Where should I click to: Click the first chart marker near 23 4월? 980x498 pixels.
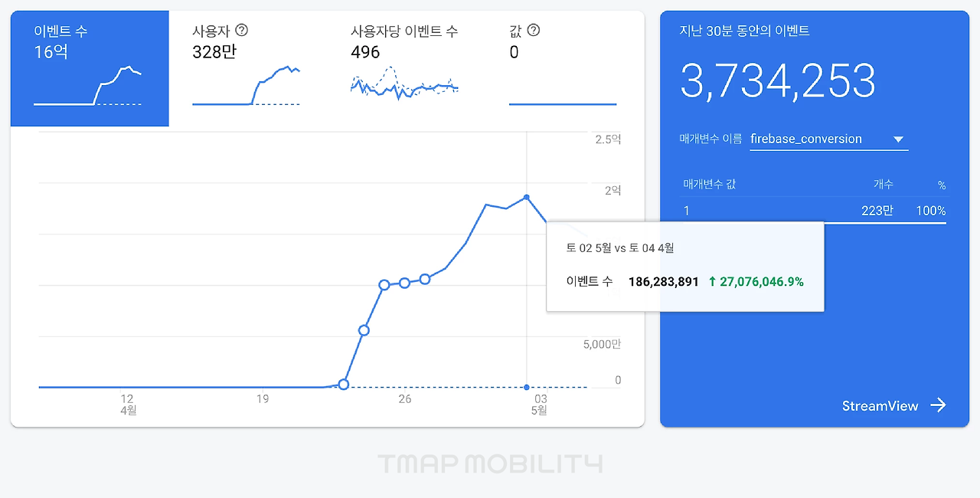pyautogui.click(x=343, y=384)
